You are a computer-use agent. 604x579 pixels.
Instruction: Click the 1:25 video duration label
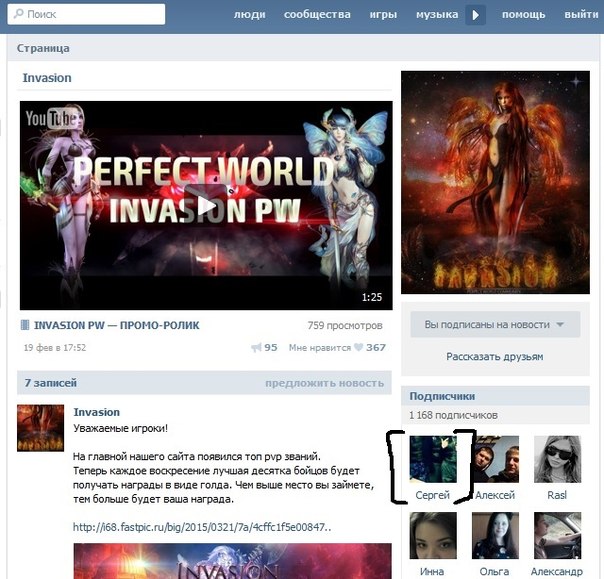pos(372,297)
